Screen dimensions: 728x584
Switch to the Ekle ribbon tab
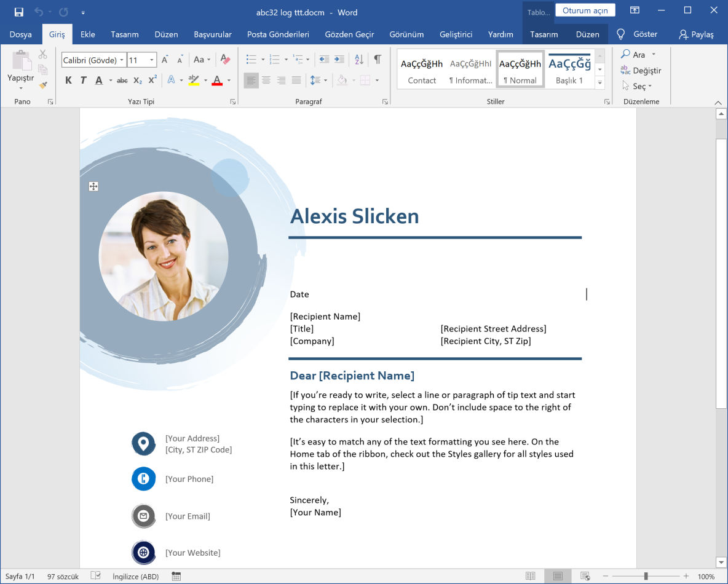[x=87, y=34]
